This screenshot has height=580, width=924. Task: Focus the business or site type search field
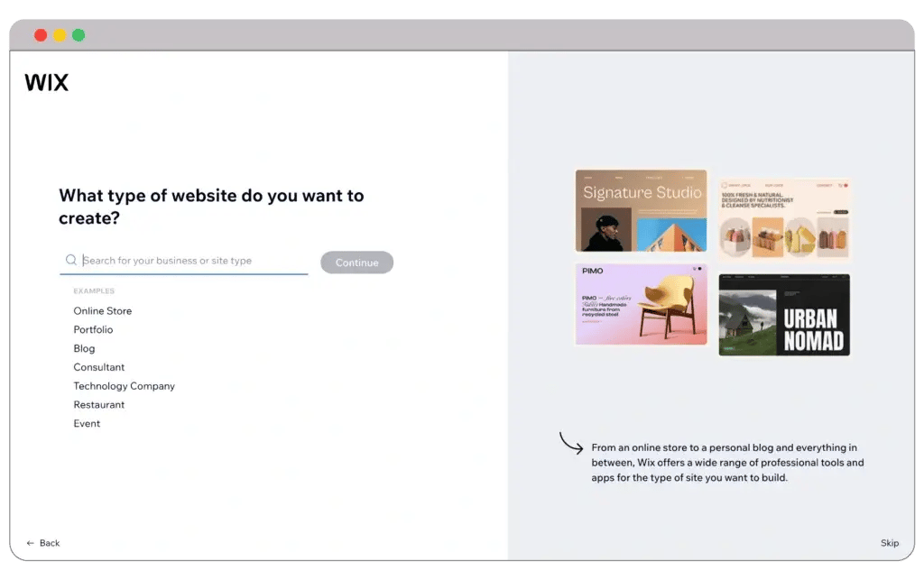(x=193, y=261)
